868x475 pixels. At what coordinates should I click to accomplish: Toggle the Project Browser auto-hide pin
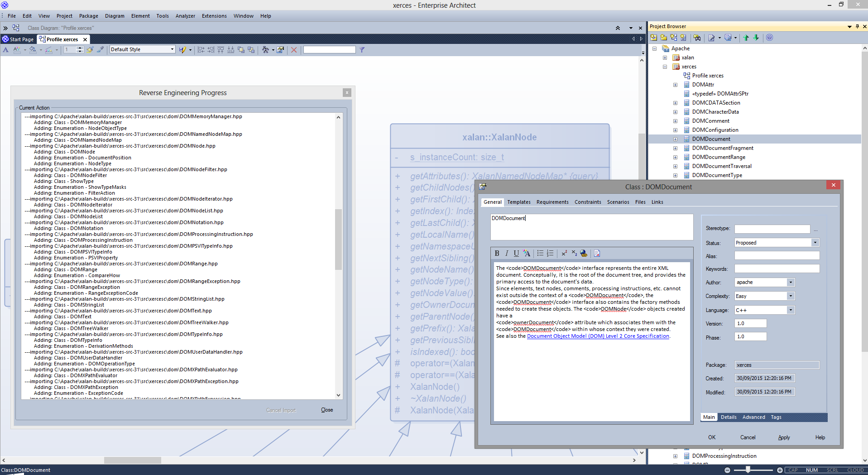tap(857, 27)
